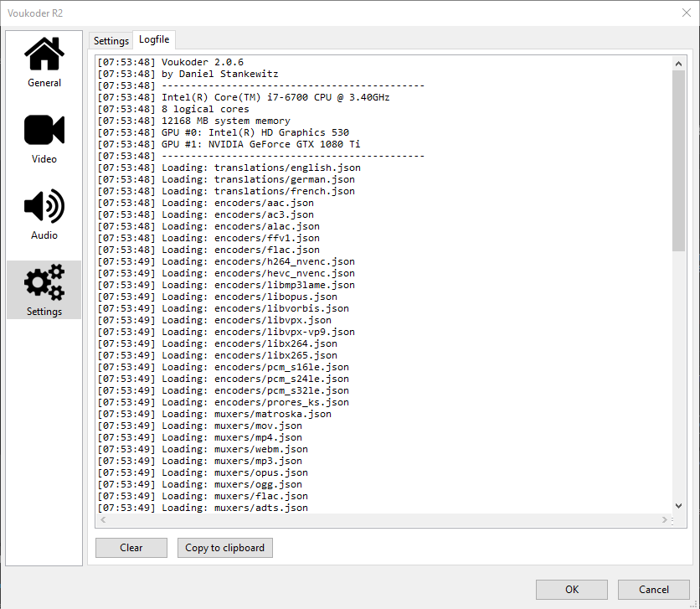Open the General section house icon
700x609 pixels.
tap(44, 55)
